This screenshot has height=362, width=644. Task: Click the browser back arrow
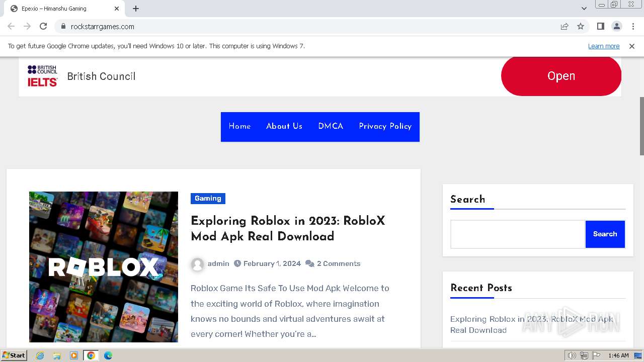point(11,27)
